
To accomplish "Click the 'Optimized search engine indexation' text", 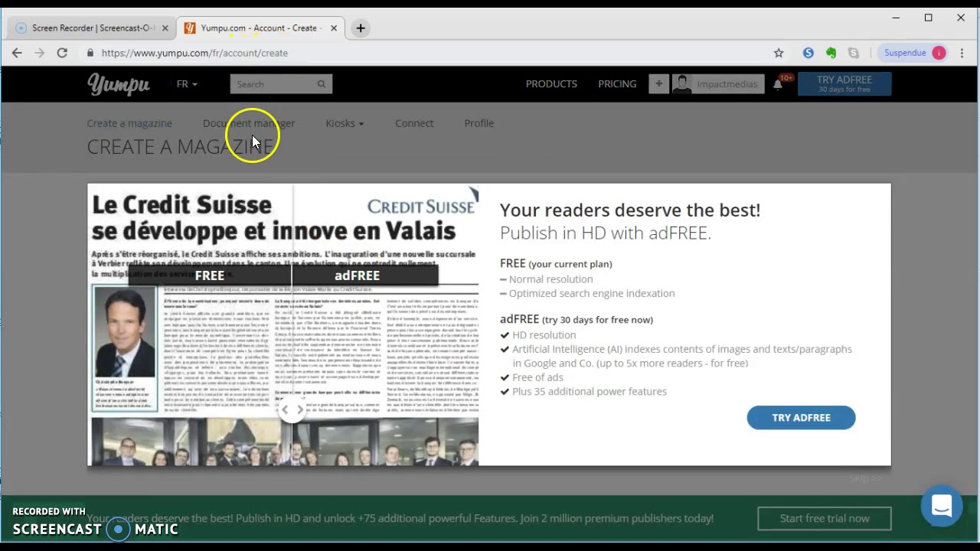I will [x=592, y=293].
